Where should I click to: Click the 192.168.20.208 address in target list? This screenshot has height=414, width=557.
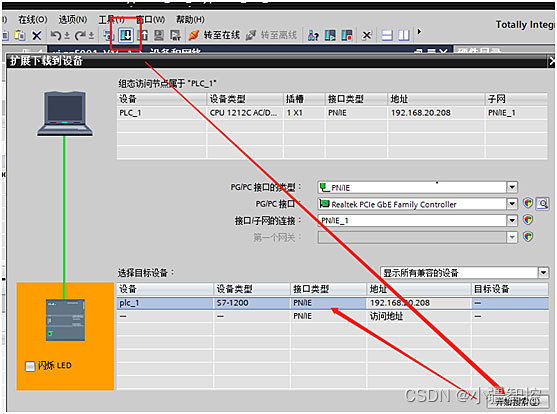(400, 303)
